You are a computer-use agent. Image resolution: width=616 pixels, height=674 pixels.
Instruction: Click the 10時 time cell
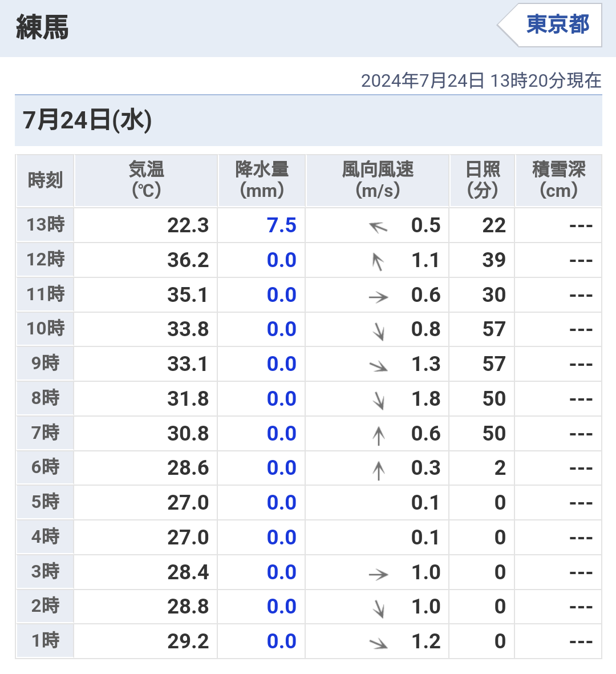(45, 329)
